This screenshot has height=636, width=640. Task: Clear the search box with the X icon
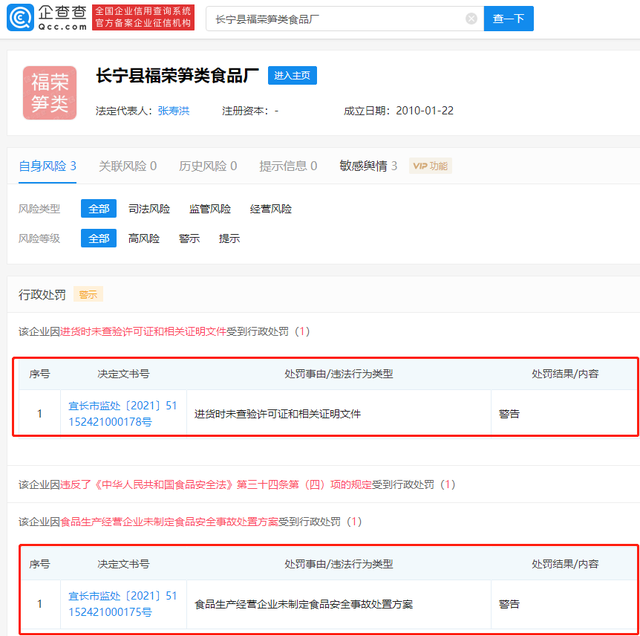[471, 19]
